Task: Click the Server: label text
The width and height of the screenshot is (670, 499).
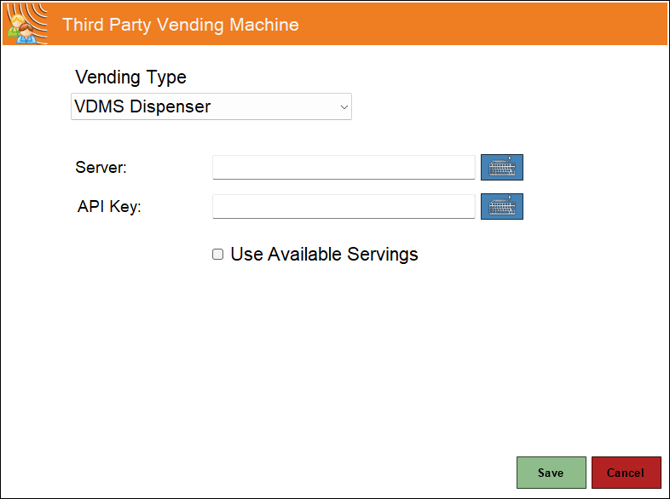Action: (x=101, y=167)
